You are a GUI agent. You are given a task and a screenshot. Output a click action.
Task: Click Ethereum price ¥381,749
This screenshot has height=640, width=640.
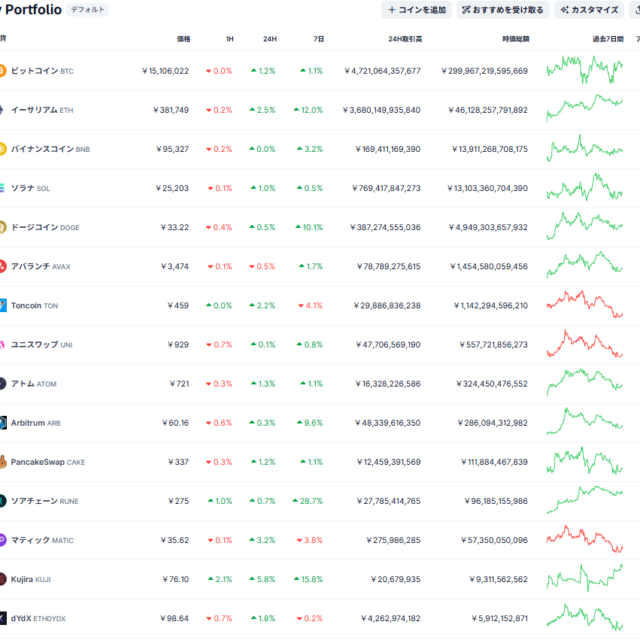click(x=171, y=110)
